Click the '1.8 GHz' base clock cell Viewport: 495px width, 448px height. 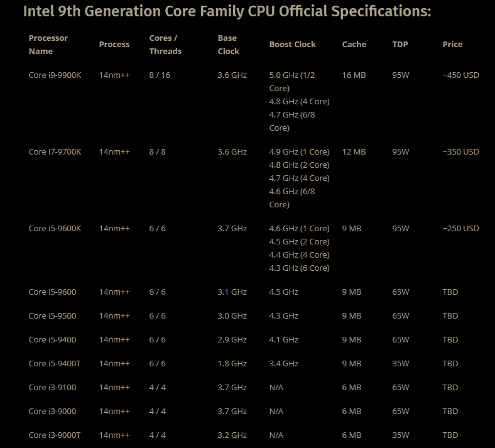[x=232, y=364]
